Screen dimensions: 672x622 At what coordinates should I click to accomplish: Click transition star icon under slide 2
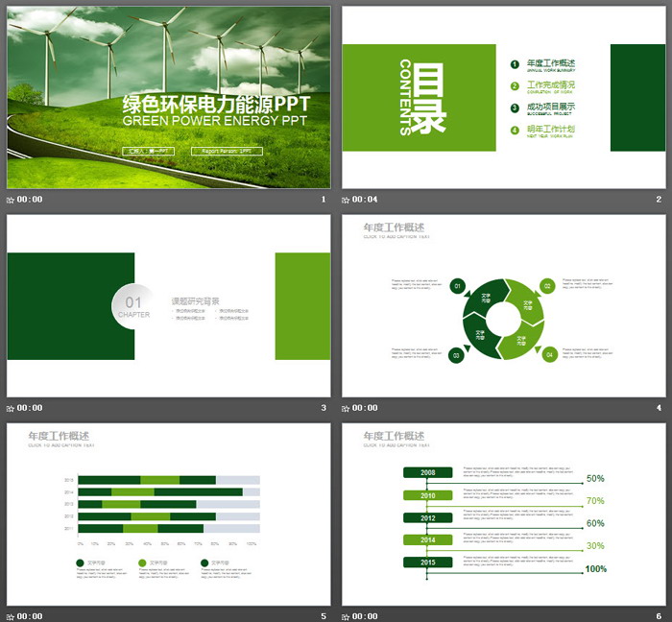[x=347, y=200]
